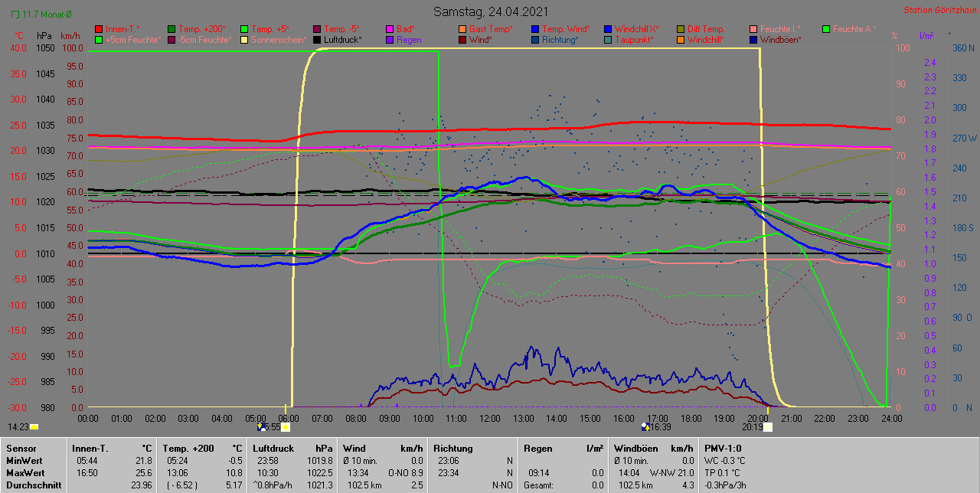Image resolution: width=980 pixels, height=493 pixels.
Task: Click the dark green Temp. +200 swatch
Action: click(x=171, y=29)
